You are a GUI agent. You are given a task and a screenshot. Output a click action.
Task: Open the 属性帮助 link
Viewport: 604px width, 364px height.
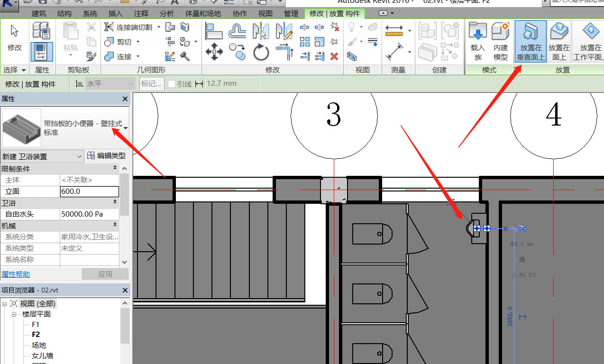pyautogui.click(x=16, y=274)
